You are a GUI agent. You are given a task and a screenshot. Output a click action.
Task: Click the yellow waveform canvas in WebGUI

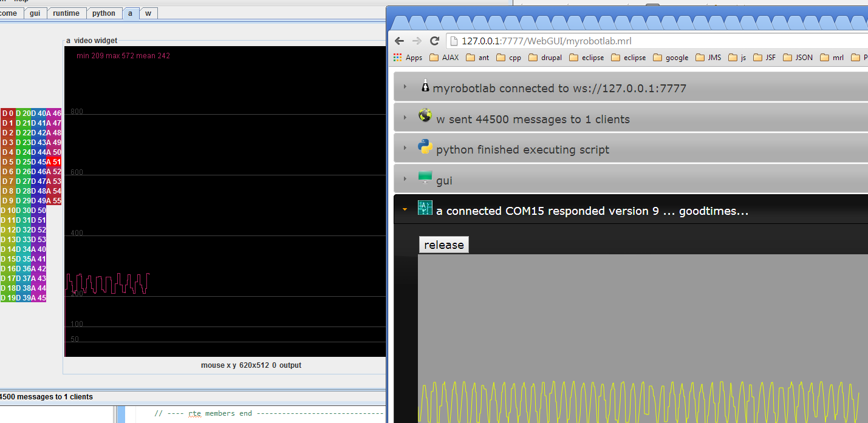pyautogui.click(x=643, y=339)
